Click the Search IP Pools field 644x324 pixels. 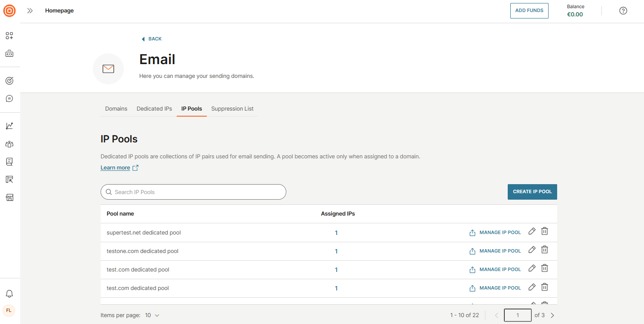click(x=193, y=192)
